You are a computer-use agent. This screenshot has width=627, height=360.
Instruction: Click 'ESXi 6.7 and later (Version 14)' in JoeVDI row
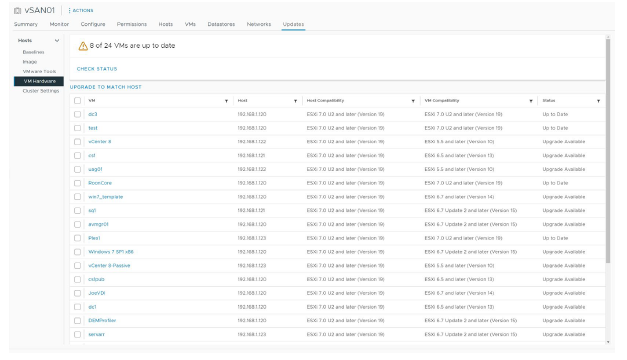tap(459, 293)
